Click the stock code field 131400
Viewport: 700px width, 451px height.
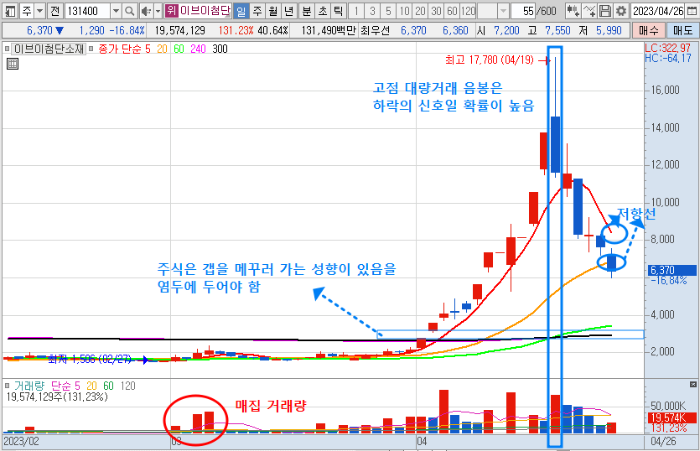click(88, 11)
